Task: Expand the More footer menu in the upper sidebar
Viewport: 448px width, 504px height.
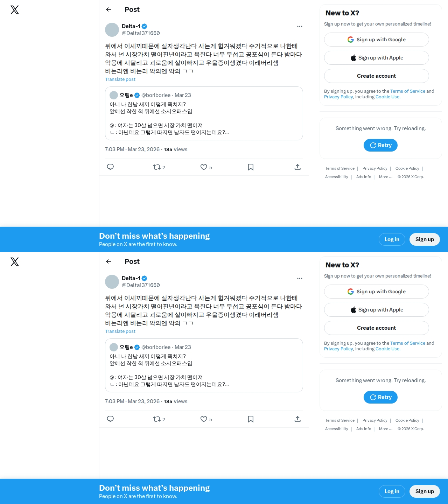Action: [x=386, y=177]
